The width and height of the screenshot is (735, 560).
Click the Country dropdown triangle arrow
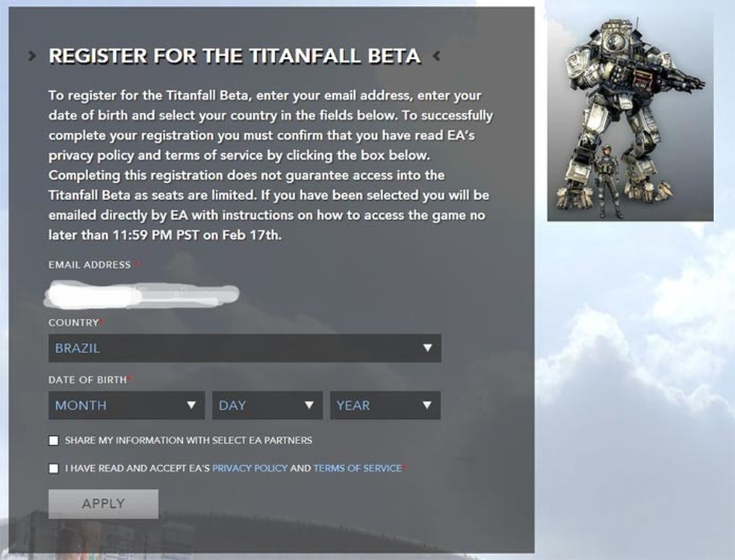tap(427, 348)
